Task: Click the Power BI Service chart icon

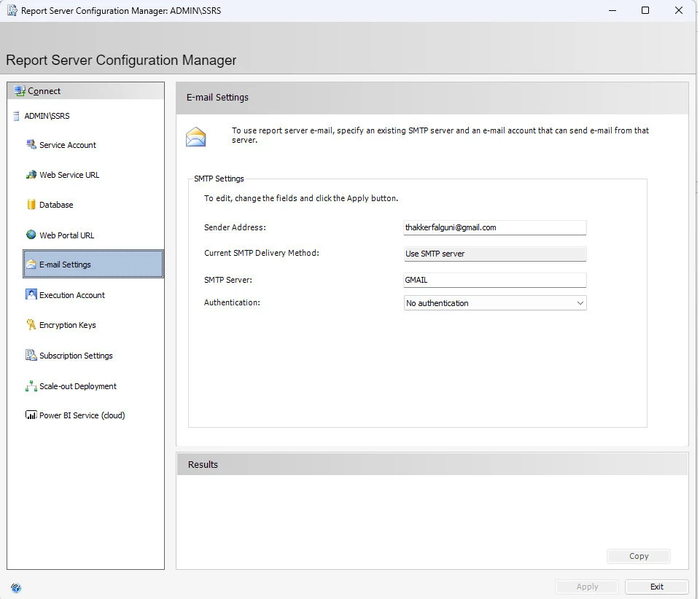Action: [x=31, y=415]
